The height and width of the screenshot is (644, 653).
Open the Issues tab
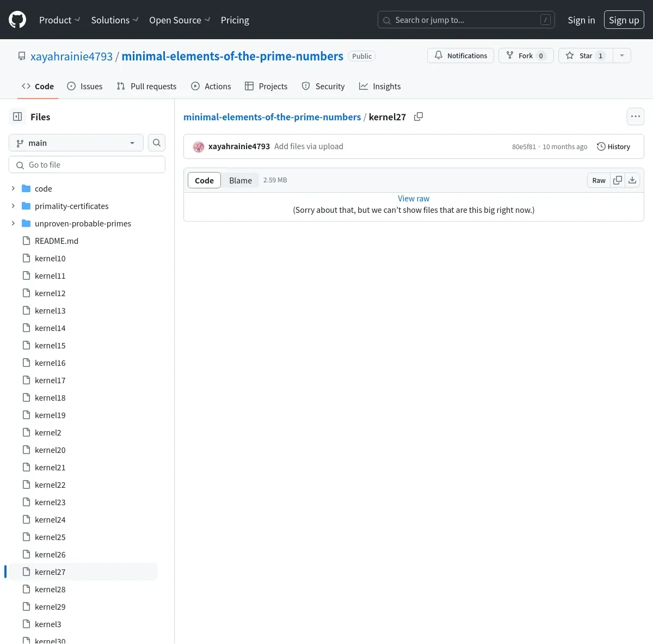[85, 86]
